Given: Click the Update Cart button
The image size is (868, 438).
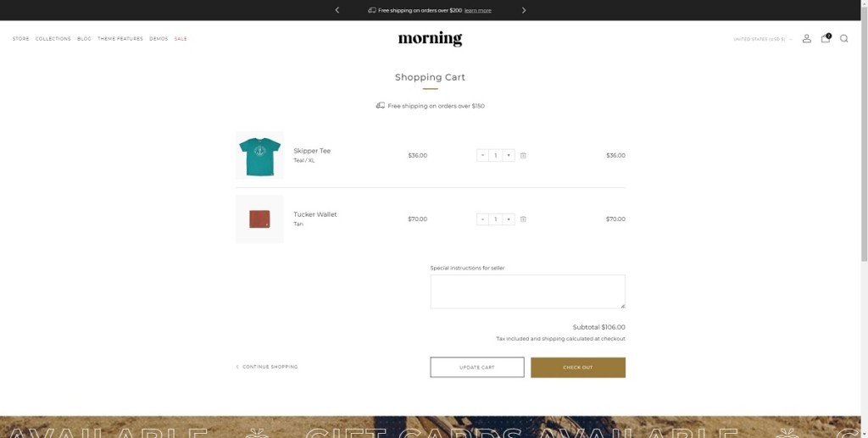Looking at the screenshot, I should click(476, 367).
